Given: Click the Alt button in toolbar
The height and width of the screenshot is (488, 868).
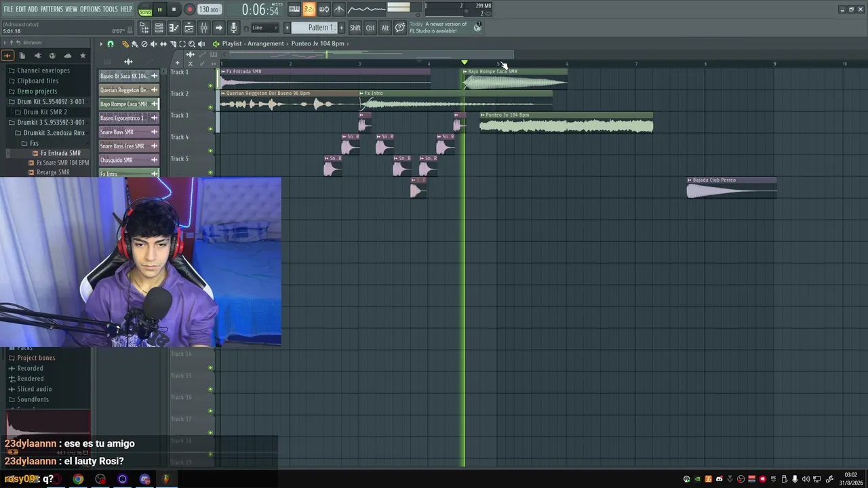Looking at the screenshot, I should [x=385, y=28].
